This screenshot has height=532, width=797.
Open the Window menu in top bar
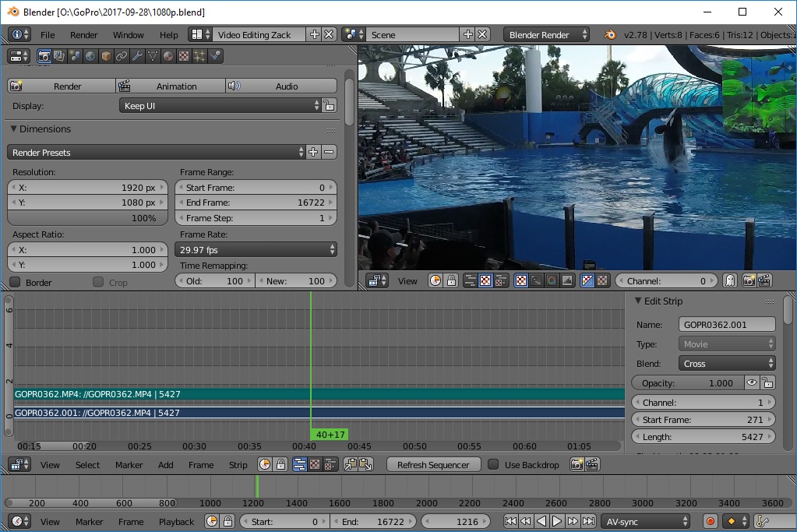click(129, 35)
